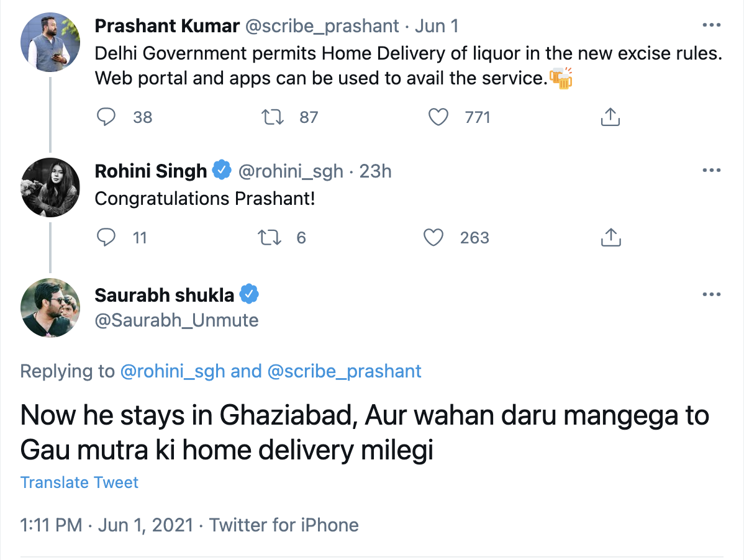This screenshot has height=560, width=744.
Task: Open Rohini Singh's profile picture
Action: coord(50,187)
